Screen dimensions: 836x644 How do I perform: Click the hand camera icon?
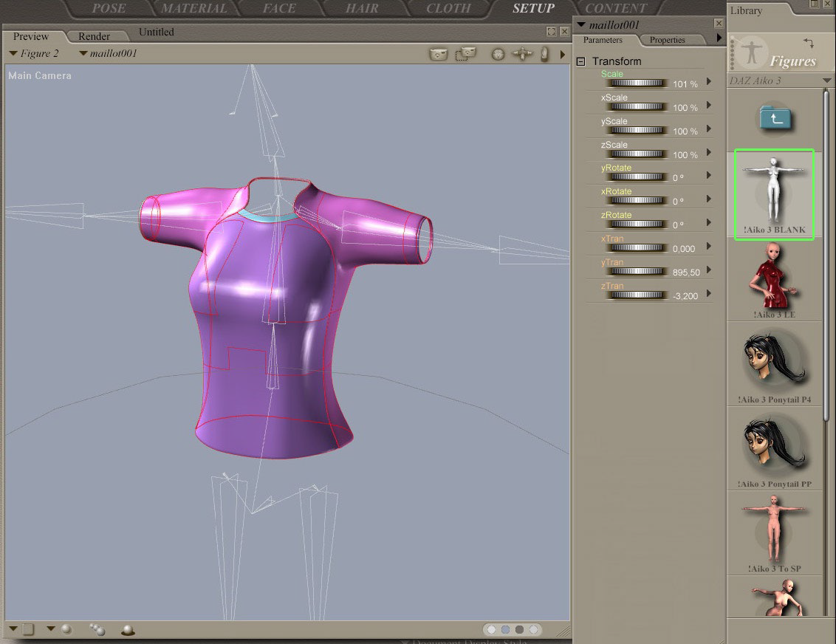click(x=544, y=54)
